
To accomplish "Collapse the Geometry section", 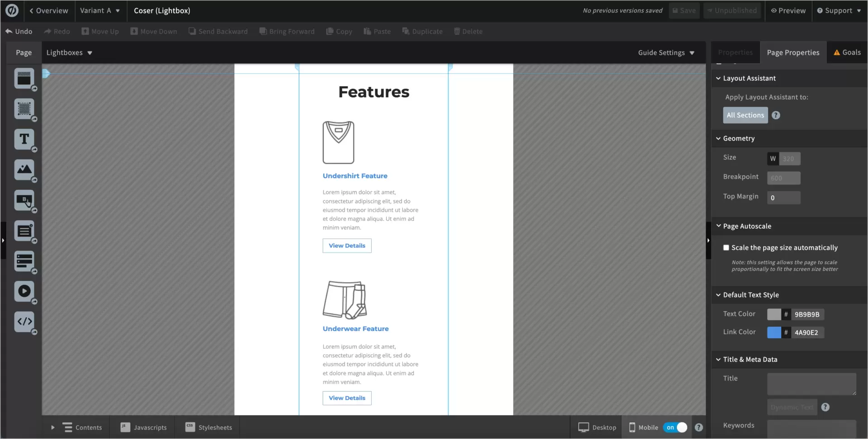I will [719, 138].
